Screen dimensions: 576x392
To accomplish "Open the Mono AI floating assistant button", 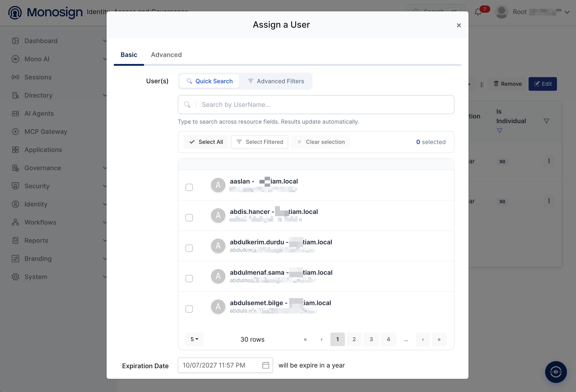I will click(x=556, y=372).
